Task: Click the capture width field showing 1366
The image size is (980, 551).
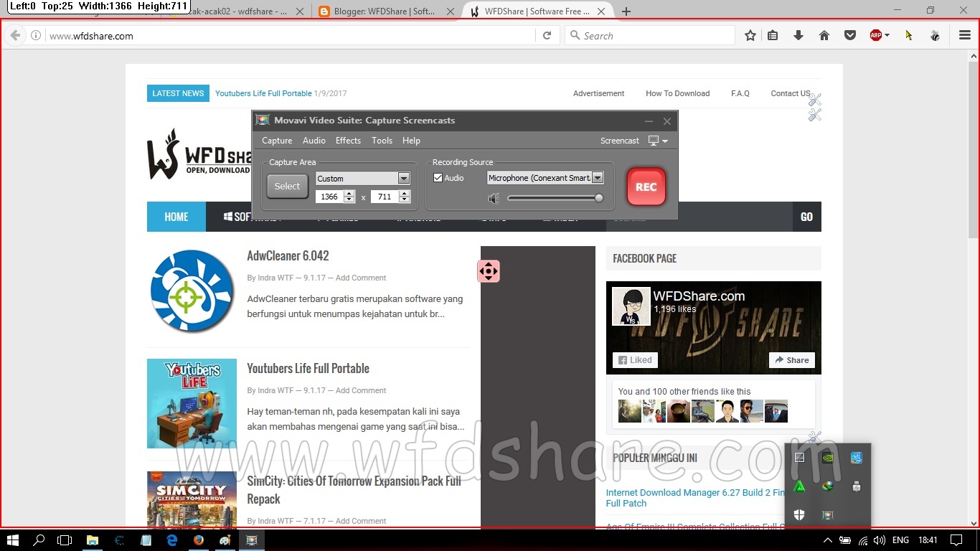Action: pos(329,197)
